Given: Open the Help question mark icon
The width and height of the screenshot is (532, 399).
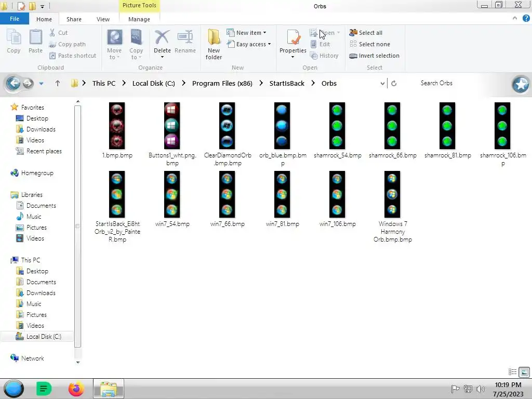Looking at the screenshot, I should [526, 18].
